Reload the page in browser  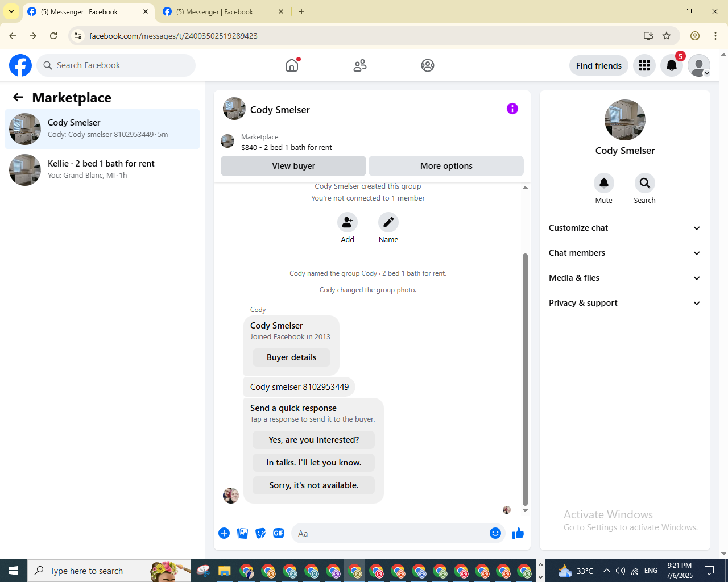click(53, 36)
